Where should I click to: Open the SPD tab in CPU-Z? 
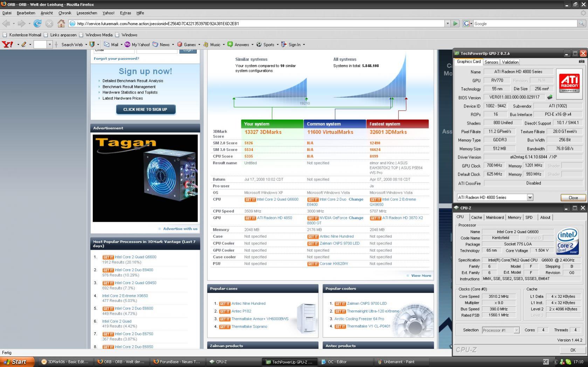(x=529, y=217)
